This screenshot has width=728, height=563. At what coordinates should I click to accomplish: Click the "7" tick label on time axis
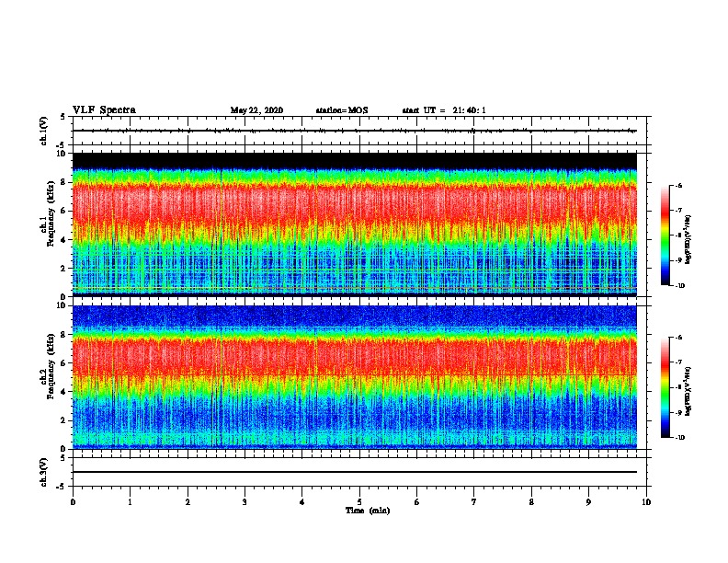474,502
